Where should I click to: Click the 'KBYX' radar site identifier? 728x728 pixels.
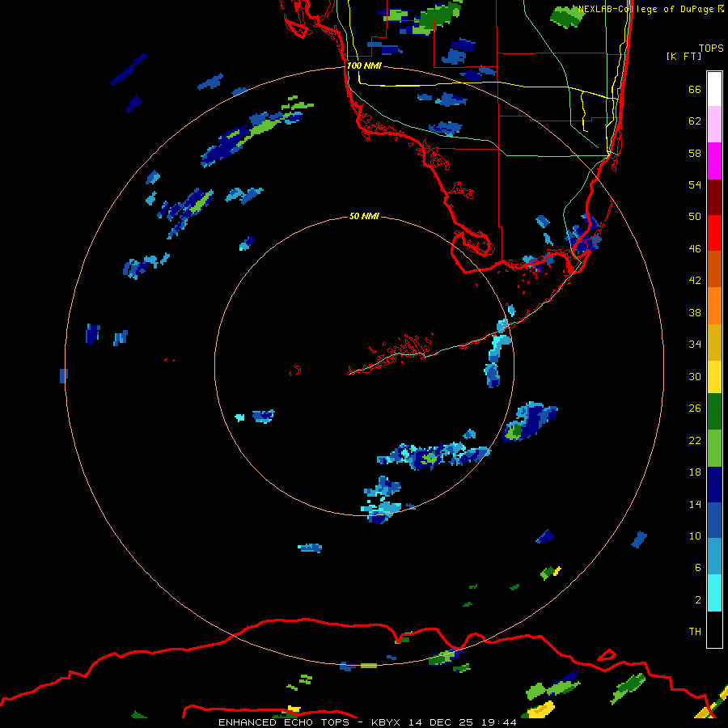tap(385, 722)
